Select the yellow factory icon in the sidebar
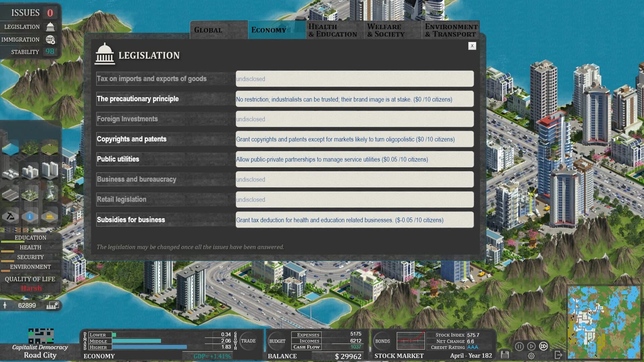The width and height of the screenshot is (644, 362). coord(50,216)
